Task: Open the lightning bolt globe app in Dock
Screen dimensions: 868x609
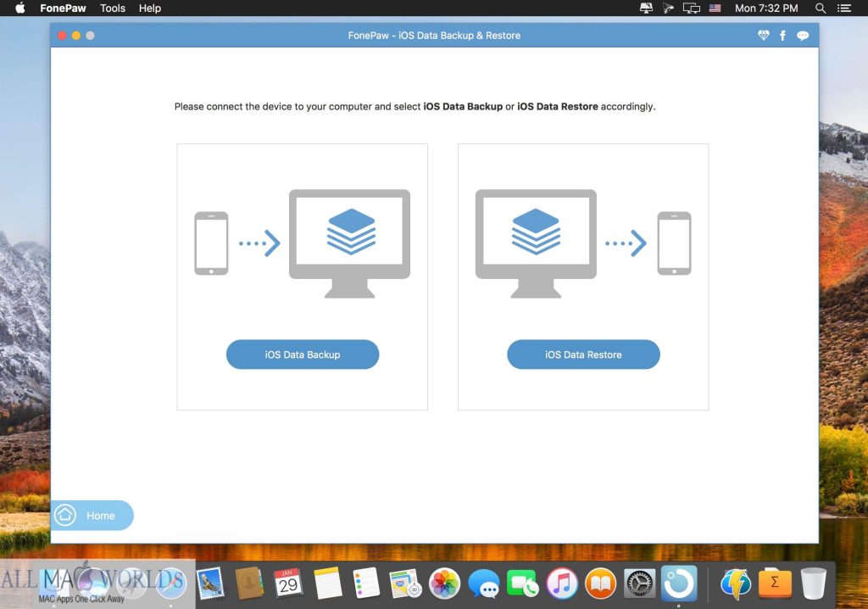Action: pyautogui.click(x=736, y=584)
